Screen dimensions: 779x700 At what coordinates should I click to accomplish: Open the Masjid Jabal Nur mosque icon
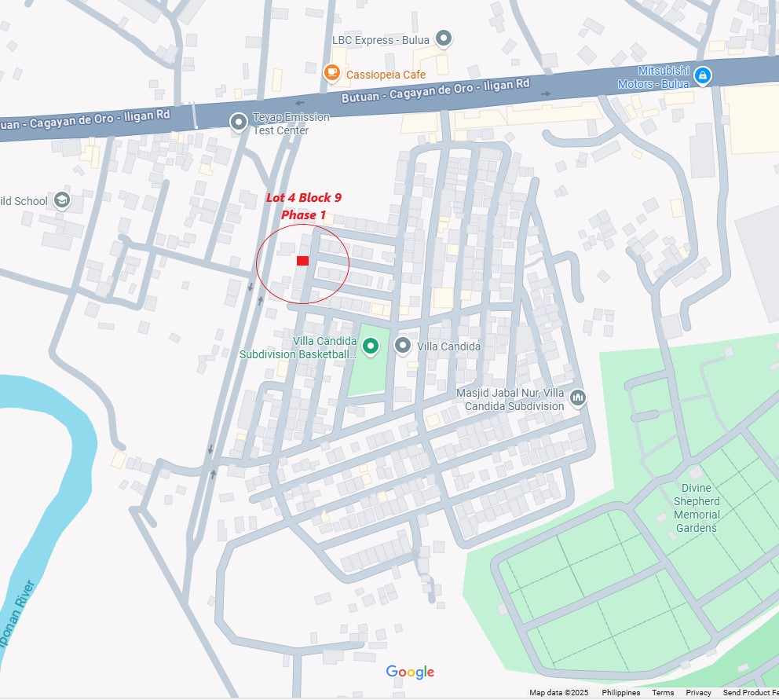tap(577, 398)
